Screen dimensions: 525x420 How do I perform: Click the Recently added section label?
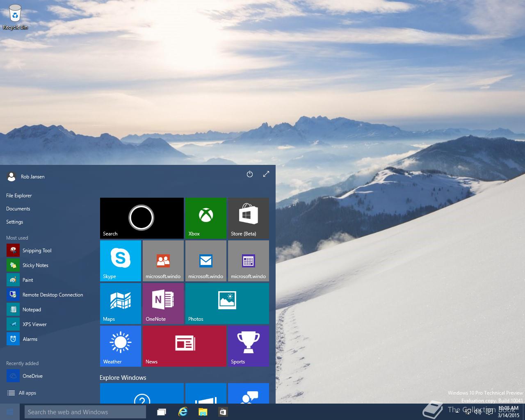coord(23,363)
